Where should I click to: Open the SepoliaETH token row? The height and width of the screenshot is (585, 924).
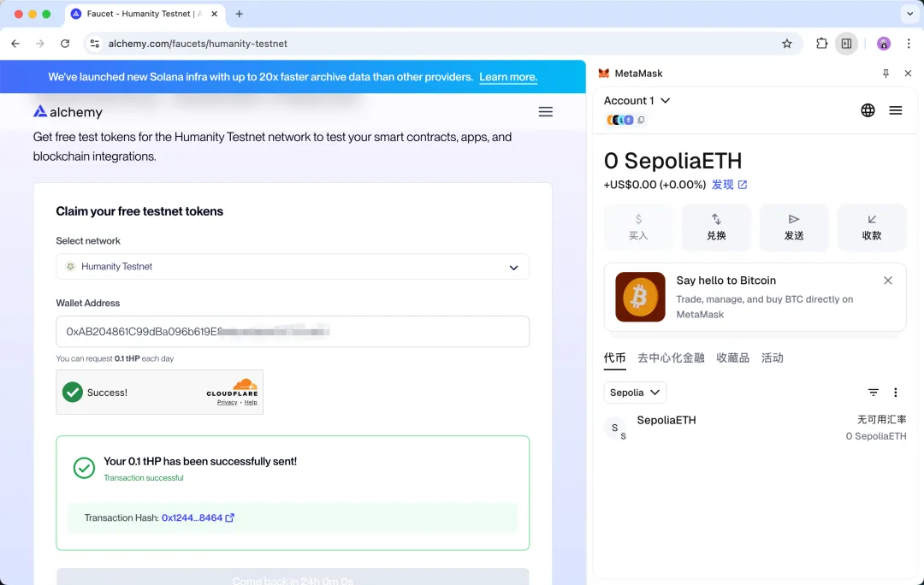pyautogui.click(x=755, y=428)
